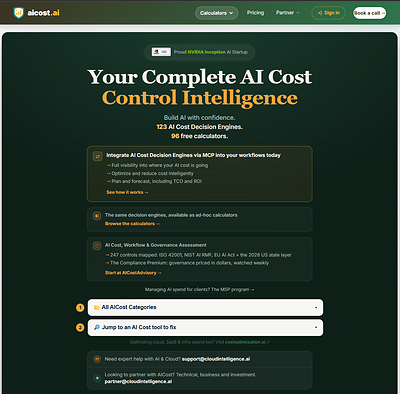Open the Start at AICostAdvisory link

[133, 273]
